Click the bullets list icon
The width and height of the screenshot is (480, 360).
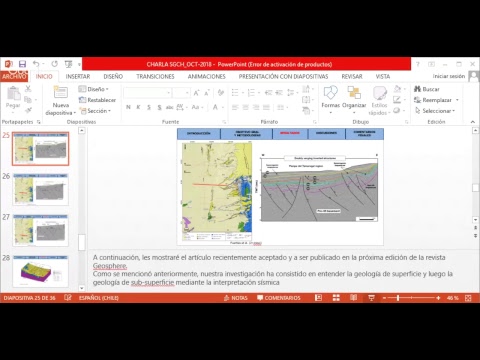[x=235, y=92]
